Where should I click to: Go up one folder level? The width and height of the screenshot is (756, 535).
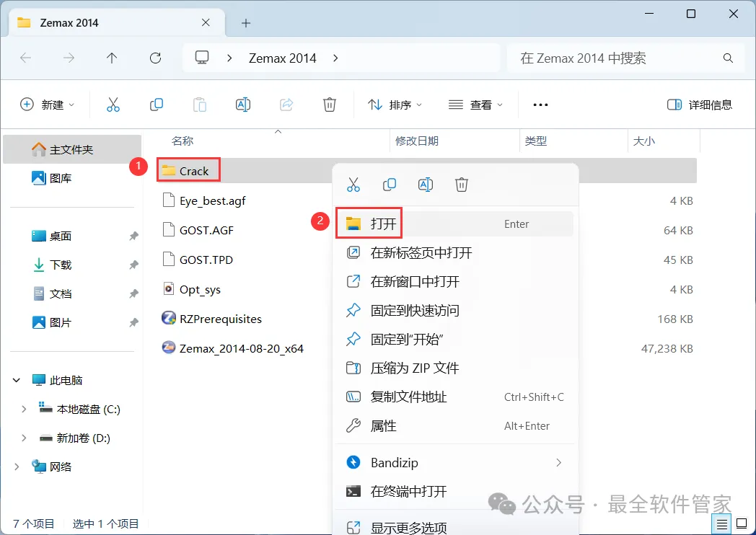tap(112, 58)
